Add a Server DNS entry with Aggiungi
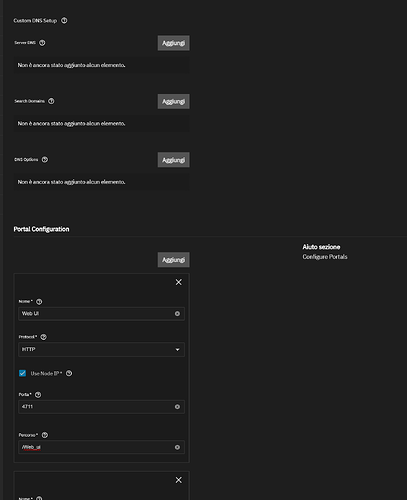The image size is (407, 500). pyautogui.click(x=174, y=43)
